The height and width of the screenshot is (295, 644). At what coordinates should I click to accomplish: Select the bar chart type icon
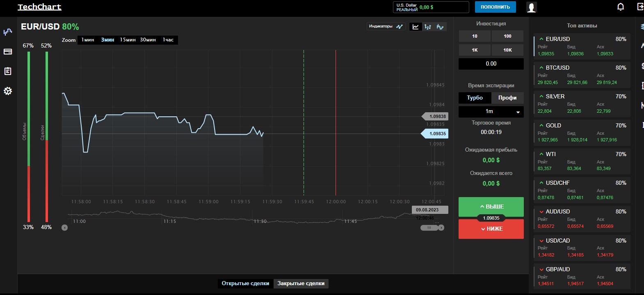click(428, 27)
